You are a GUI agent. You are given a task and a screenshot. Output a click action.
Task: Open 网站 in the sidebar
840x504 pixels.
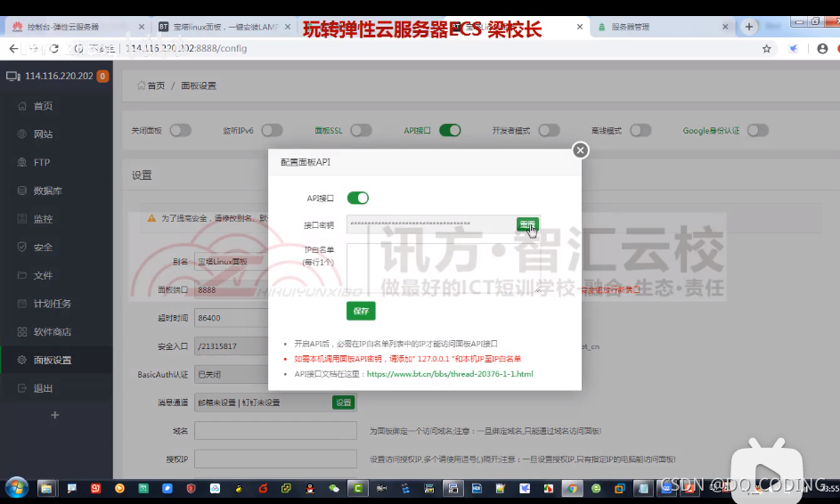coord(43,134)
